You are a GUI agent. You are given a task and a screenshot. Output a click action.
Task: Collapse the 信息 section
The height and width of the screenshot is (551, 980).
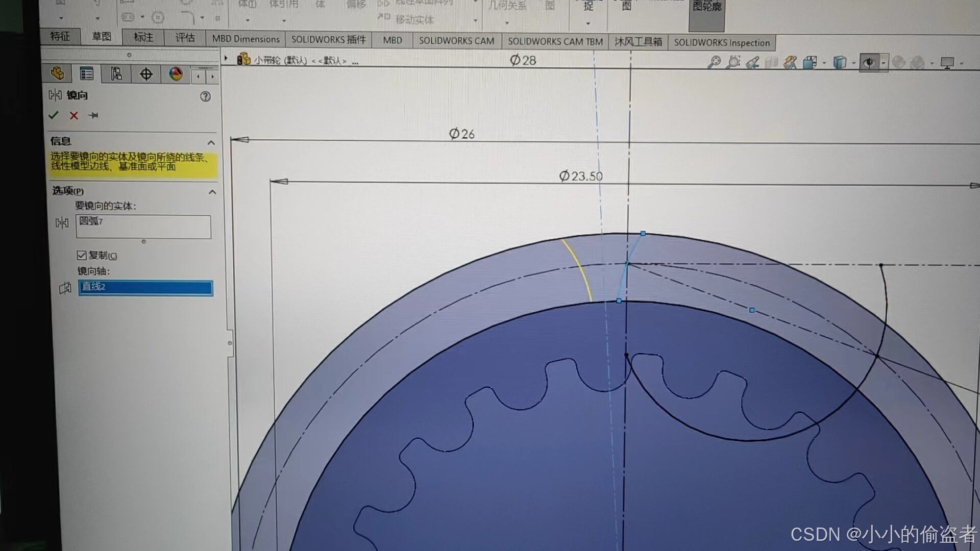211,142
